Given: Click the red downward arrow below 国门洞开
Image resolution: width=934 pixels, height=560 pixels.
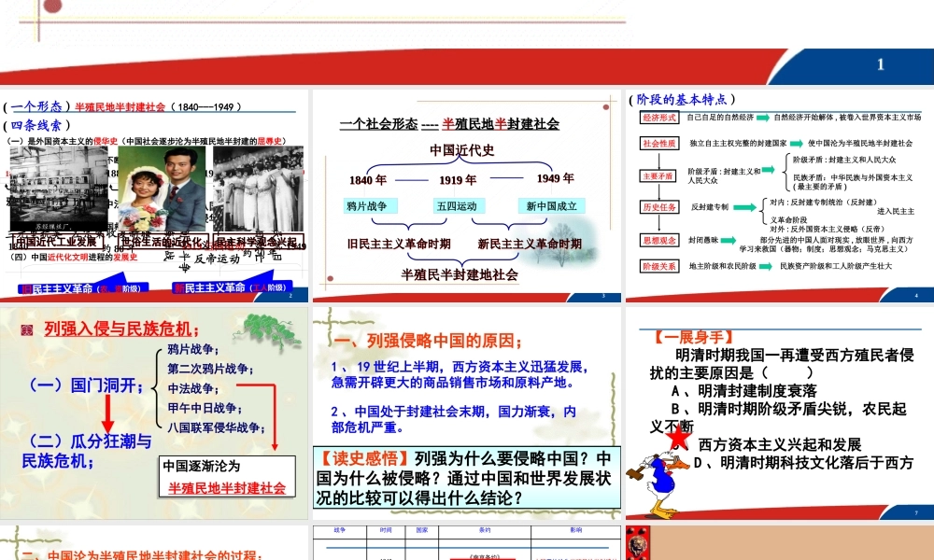Looking at the screenshot, I should point(107,413).
